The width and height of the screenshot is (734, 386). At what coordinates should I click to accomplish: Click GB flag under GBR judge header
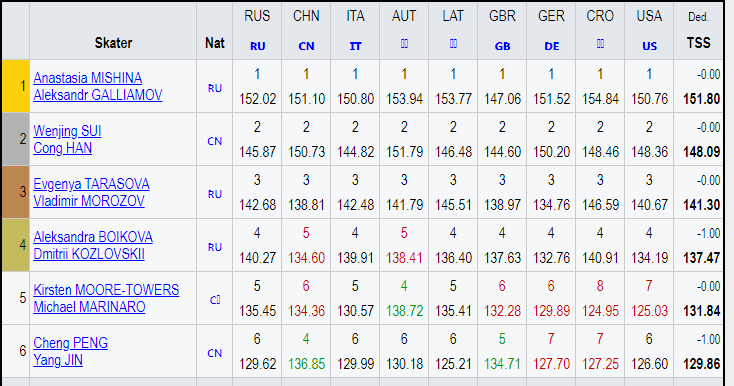coord(502,46)
